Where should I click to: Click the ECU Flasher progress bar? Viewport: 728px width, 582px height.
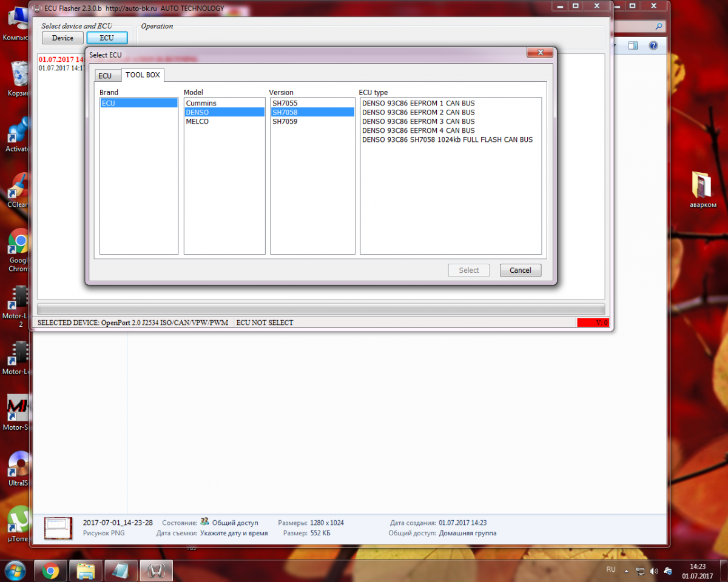pos(321,309)
